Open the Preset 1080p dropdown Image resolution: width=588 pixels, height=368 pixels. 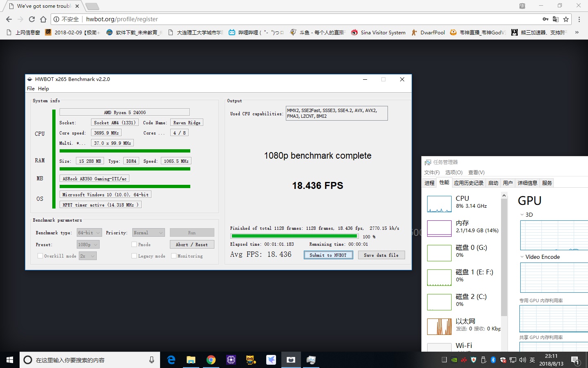(x=88, y=245)
